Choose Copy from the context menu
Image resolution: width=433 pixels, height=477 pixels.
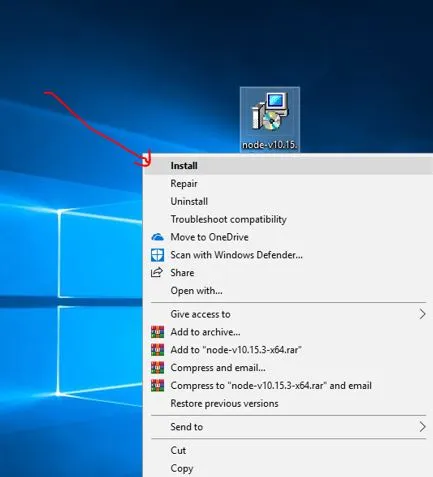click(x=288, y=468)
